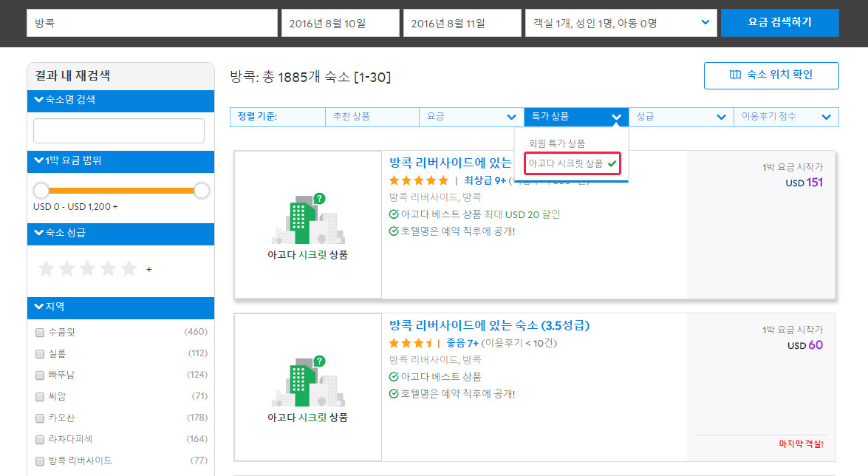Select the third star in 숙소 성급 filter
Image resolution: width=868 pixels, height=476 pixels.
pos(87,269)
